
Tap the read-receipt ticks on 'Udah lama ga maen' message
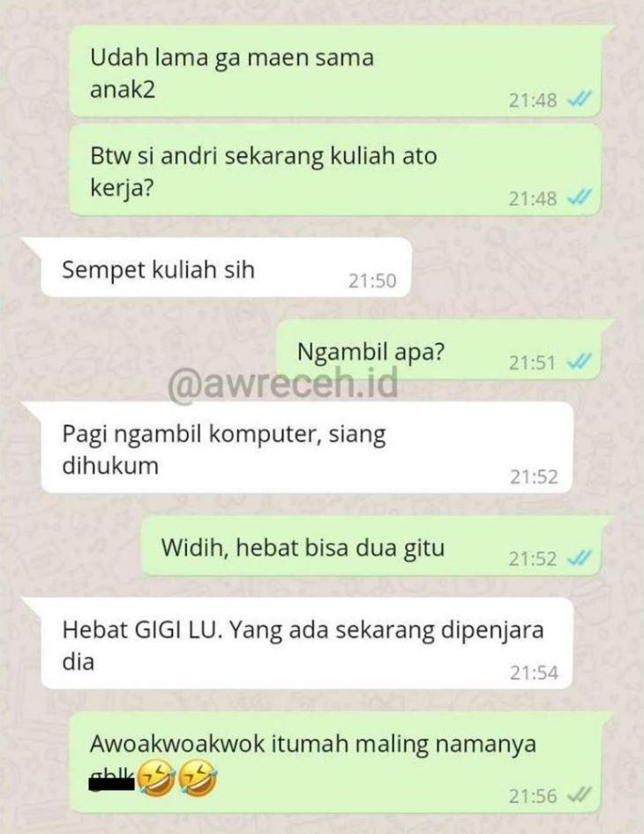coord(579,98)
